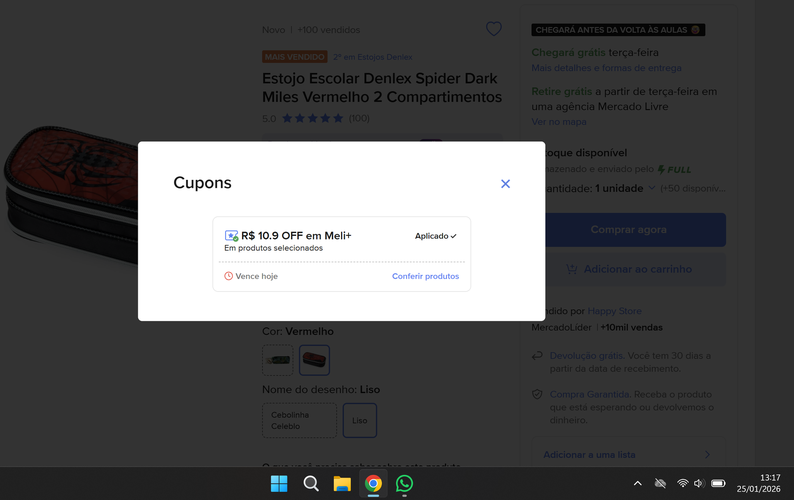Click the Google Chrome taskbar icon
This screenshot has width=794, height=500.
tap(373, 484)
